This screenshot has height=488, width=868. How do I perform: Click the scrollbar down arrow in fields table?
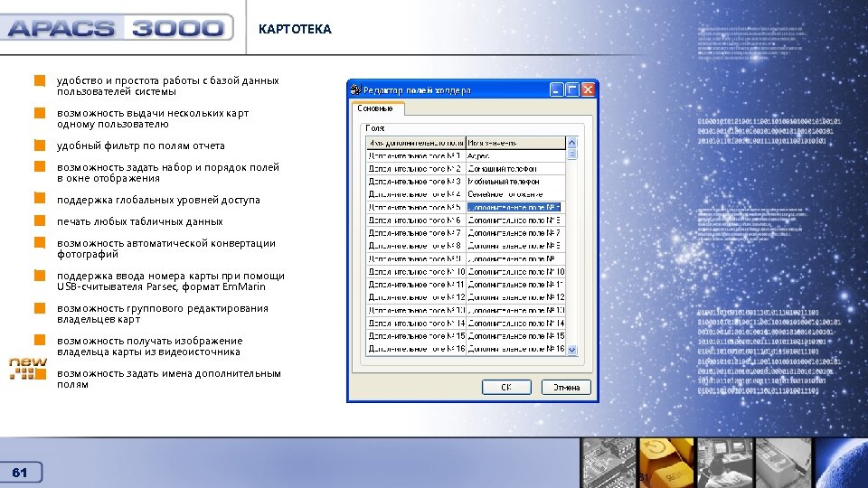click(x=571, y=350)
